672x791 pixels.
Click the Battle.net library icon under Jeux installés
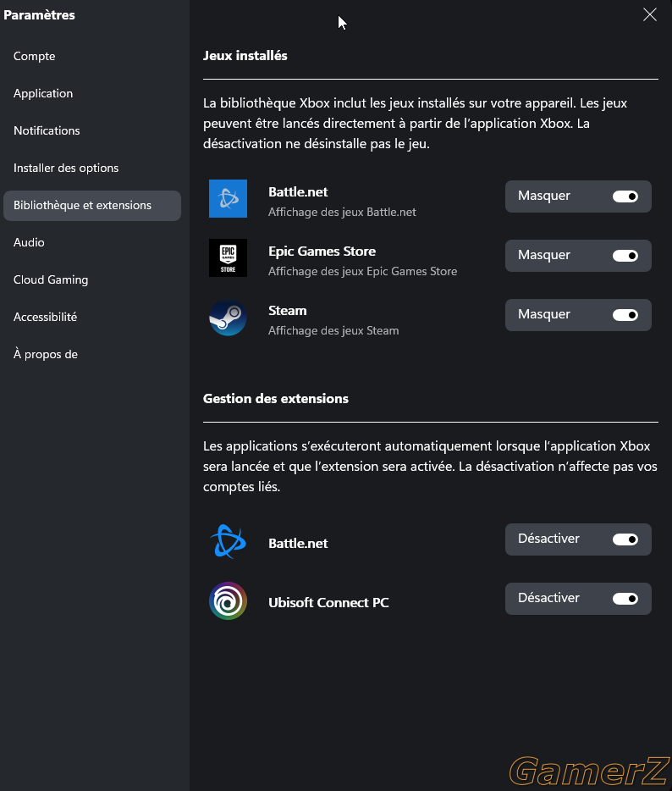pos(228,199)
